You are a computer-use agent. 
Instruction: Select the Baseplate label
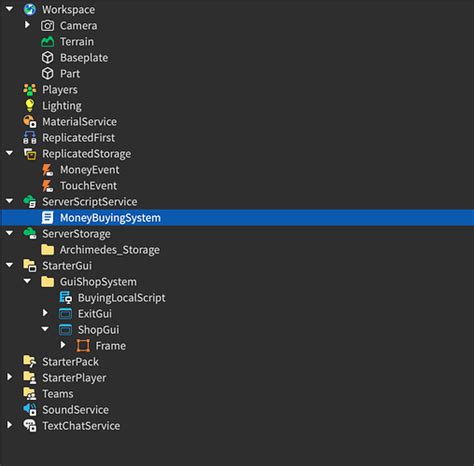84,58
